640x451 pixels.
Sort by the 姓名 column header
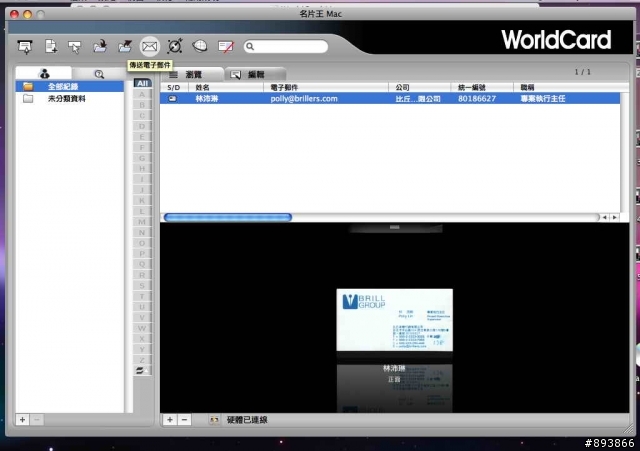226,87
